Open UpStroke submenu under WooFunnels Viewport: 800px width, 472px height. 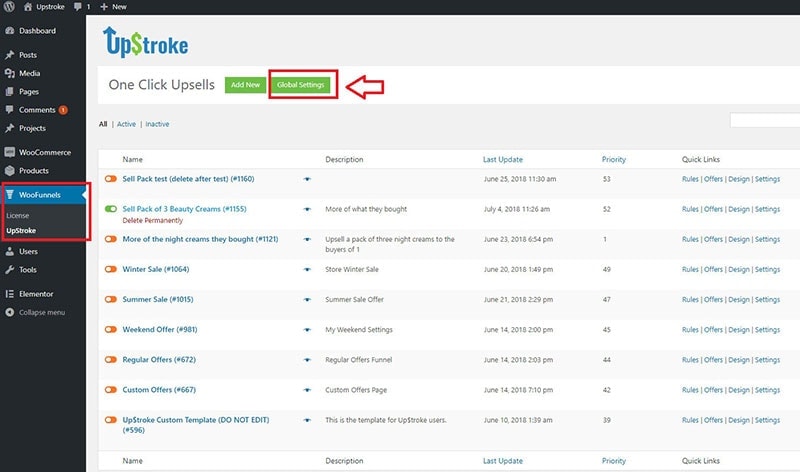pyautogui.click(x=21, y=230)
